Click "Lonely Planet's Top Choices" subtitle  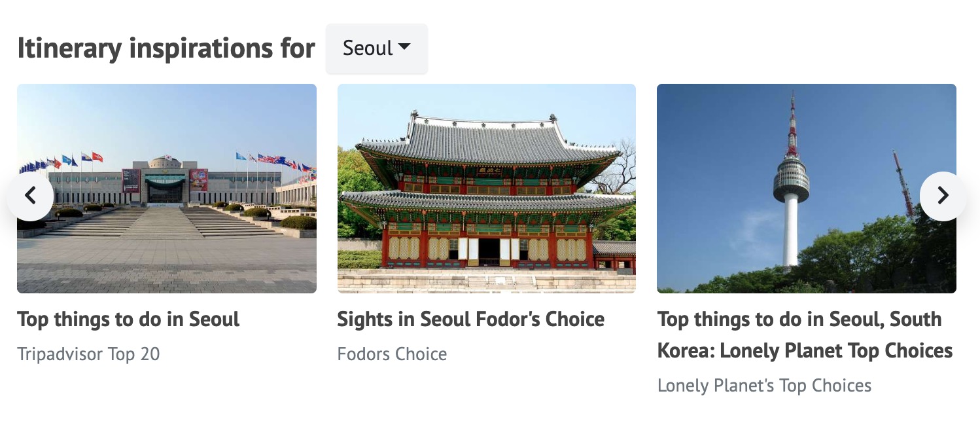tap(764, 386)
